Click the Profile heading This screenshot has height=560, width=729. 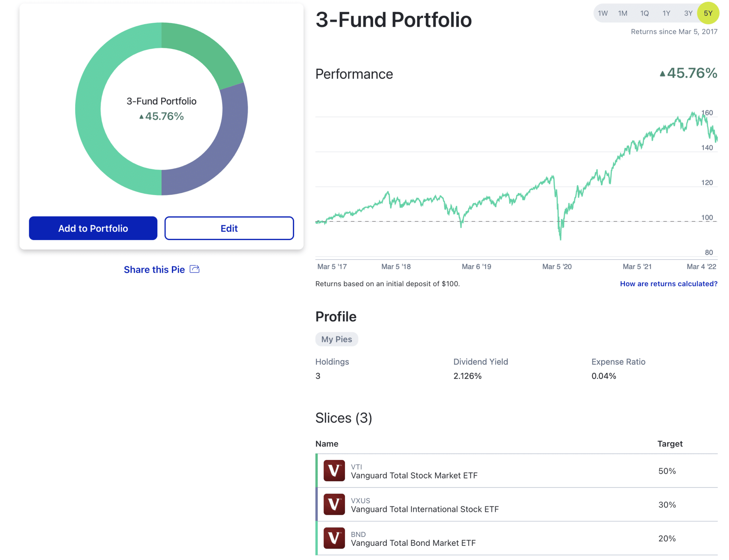pyautogui.click(x=336, y=316)
